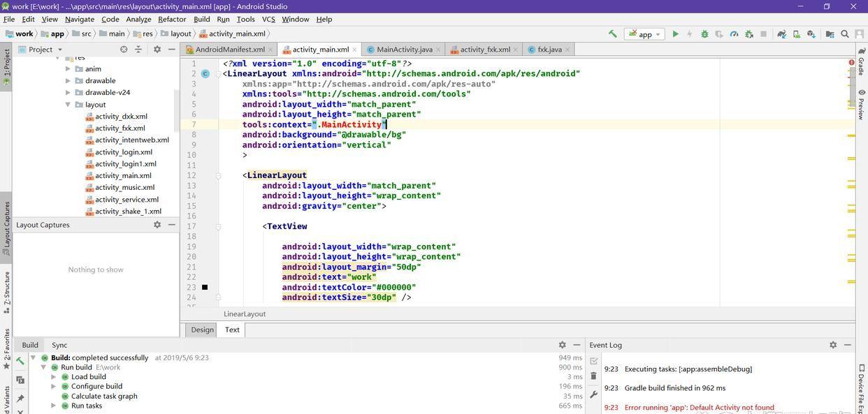The width and height of the screenshot is (868, 414).
Task: Hide the Project panel with minus icon
Action: pos(171,50)
